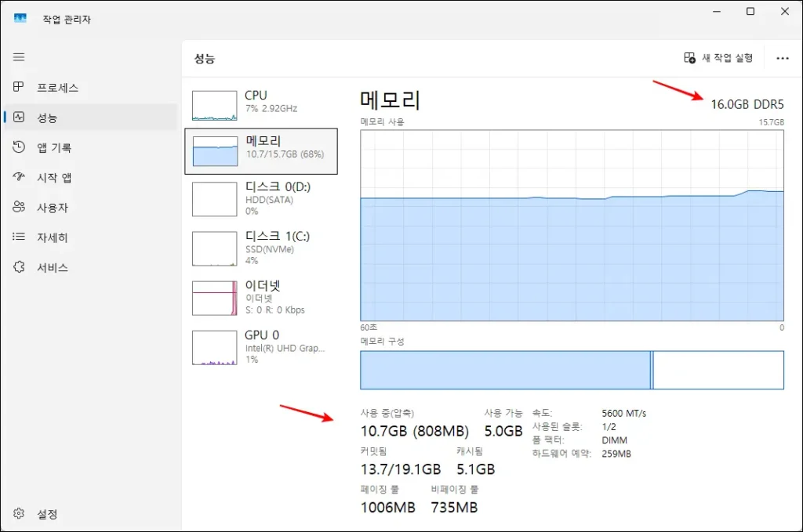Click the 5.0GB available value

(x=503, y=431)
